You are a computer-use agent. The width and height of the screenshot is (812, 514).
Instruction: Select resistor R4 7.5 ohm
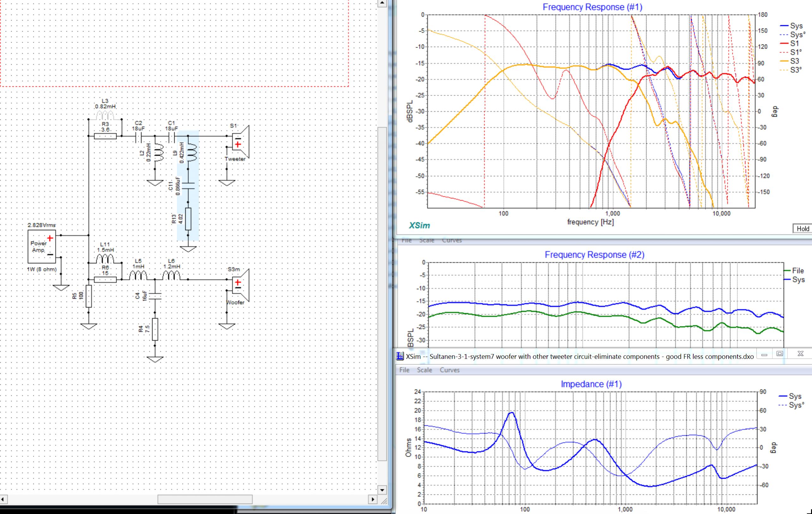click(155, 329)
